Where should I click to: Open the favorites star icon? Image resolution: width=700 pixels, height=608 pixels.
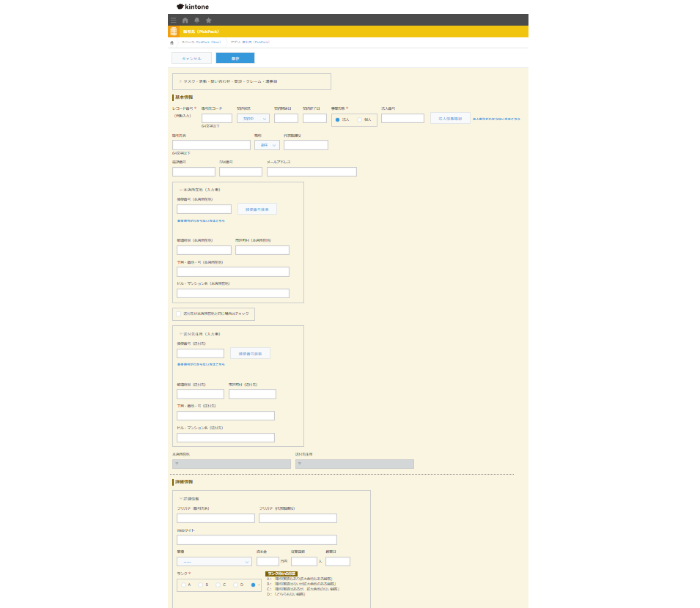[208, 20]
